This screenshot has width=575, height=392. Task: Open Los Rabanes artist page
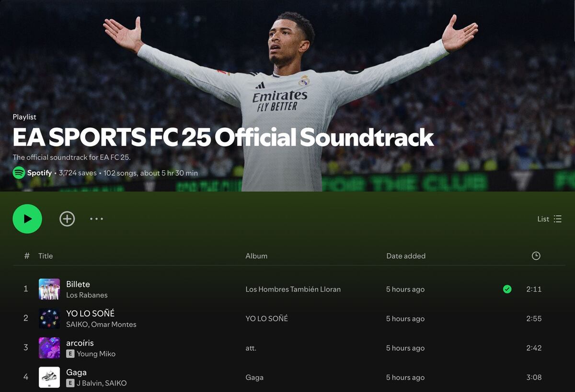point(88,296)
